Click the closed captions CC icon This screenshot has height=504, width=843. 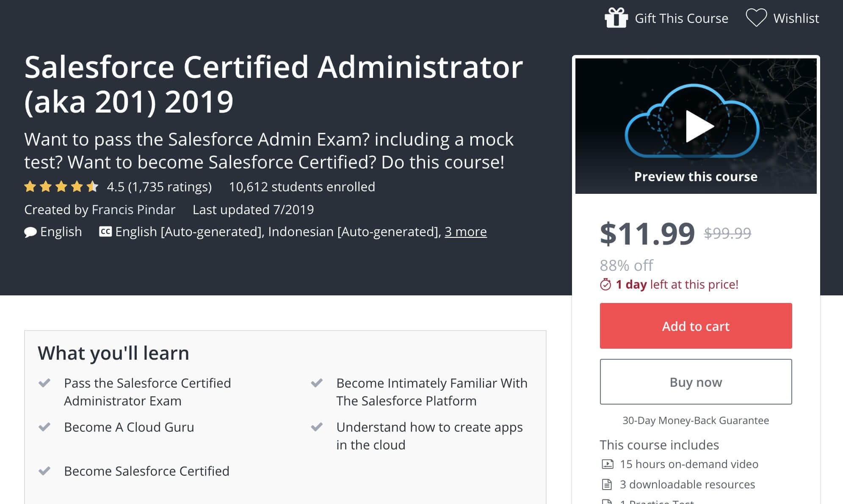pyautogui.click(x=105, y=231)
